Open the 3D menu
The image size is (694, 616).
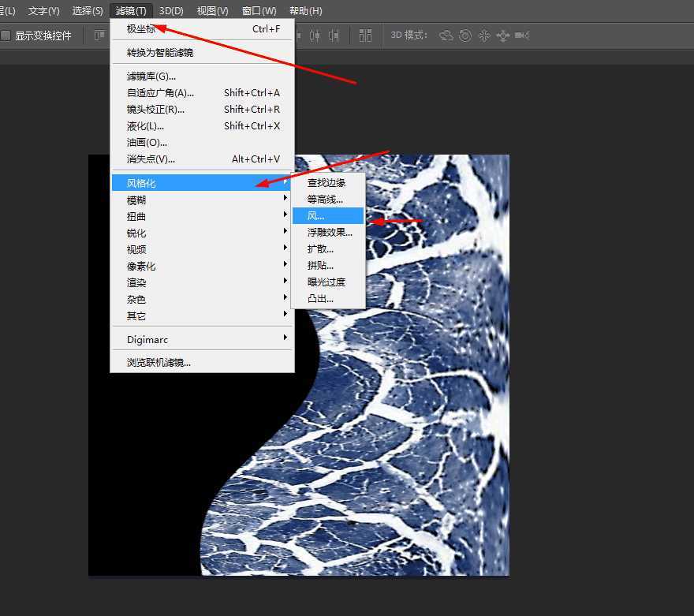tap(171, 10)
